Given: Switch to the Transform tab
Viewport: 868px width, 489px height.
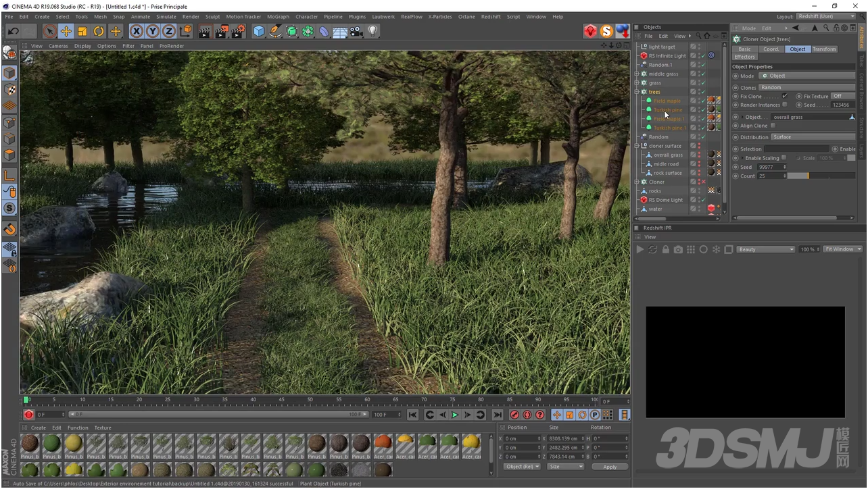Looking at the screenshot, I should (824, 49).
